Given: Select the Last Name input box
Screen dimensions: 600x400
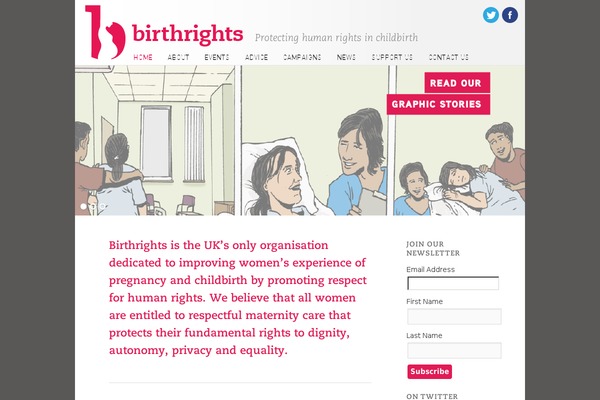Looking at the screenshot, I should [454, 351].
